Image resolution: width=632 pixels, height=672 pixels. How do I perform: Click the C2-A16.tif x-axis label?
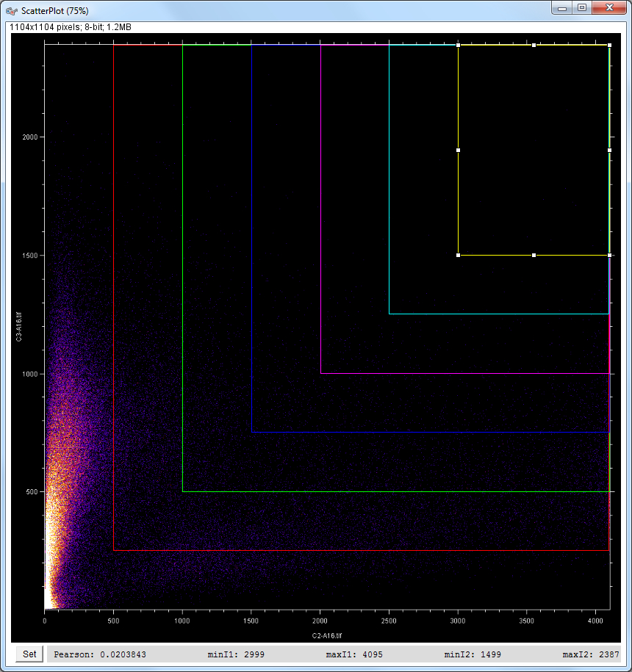coord(327,634)
